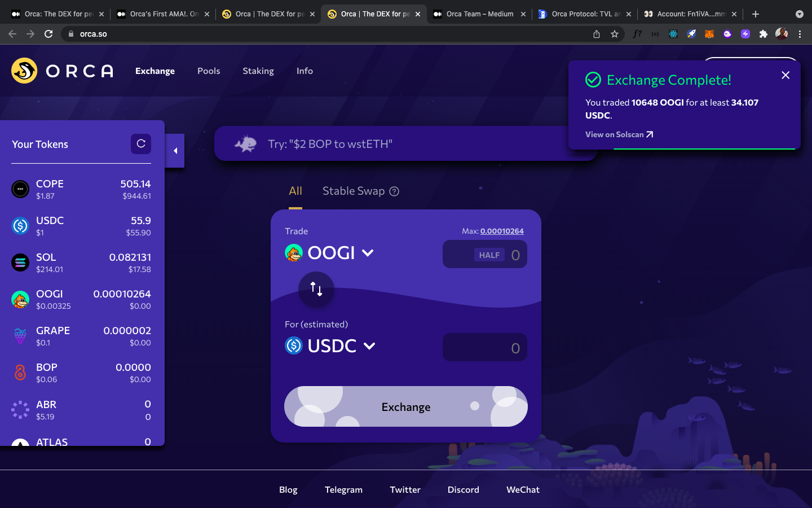Image resolution: width=812 pixels, height=508 pixels.
Task: Open the Staking navigation item
Action: tap(258, 71)
